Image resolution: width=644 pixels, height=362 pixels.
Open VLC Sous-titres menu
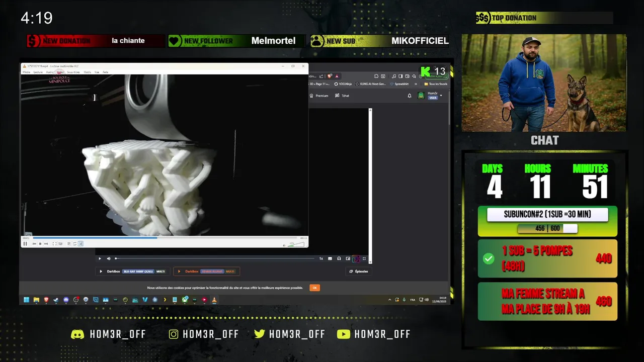click(73, 72)
